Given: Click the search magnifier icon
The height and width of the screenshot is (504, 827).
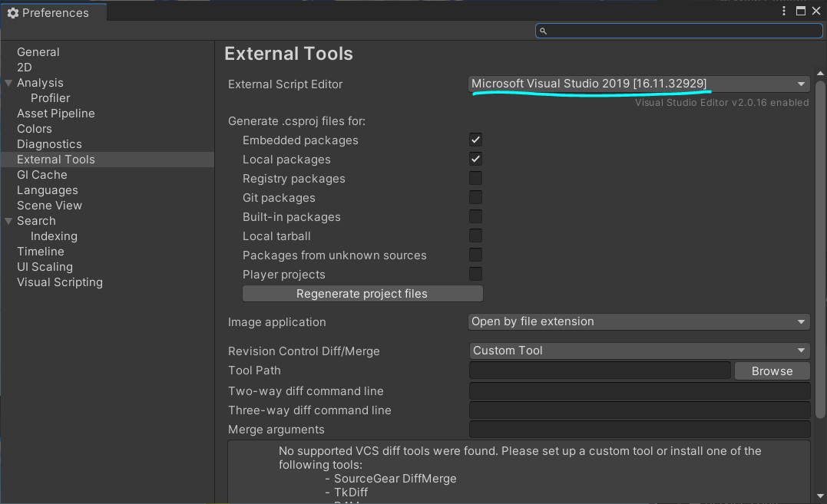Looking at the screenshot, I should pos(543,31).
